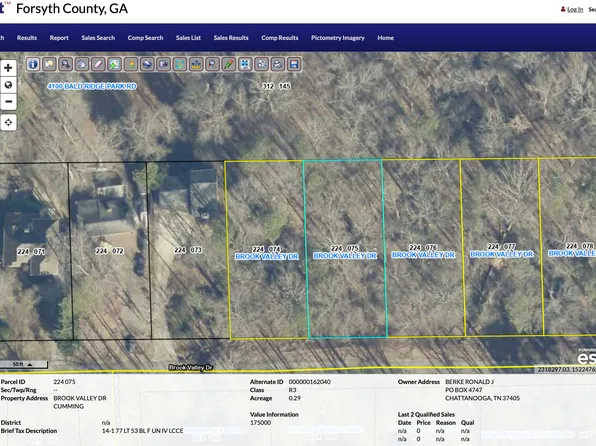
Task: Open the Report menu item
Action: coord(59,38)
